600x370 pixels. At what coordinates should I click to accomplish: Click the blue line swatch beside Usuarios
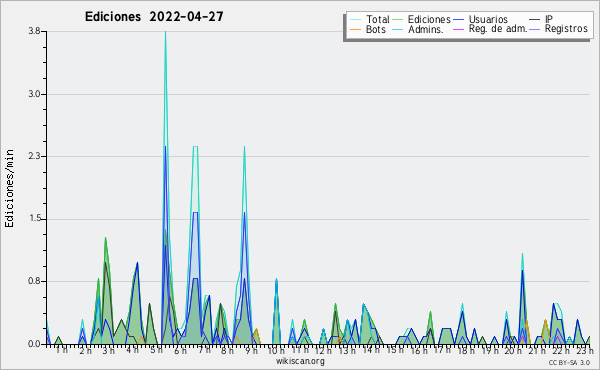[x=458, y=20]
